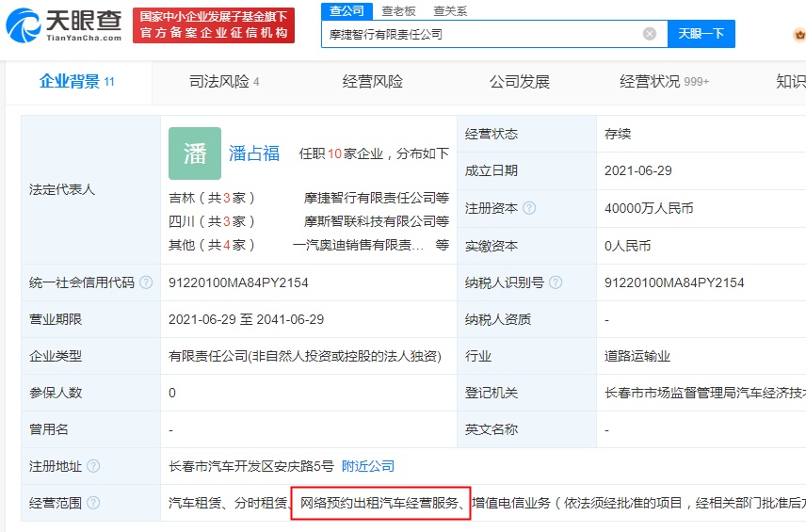Click 一汽奥迪销售有限责… in the 其他 row
The image size is (806, 532).
point(359,245)
